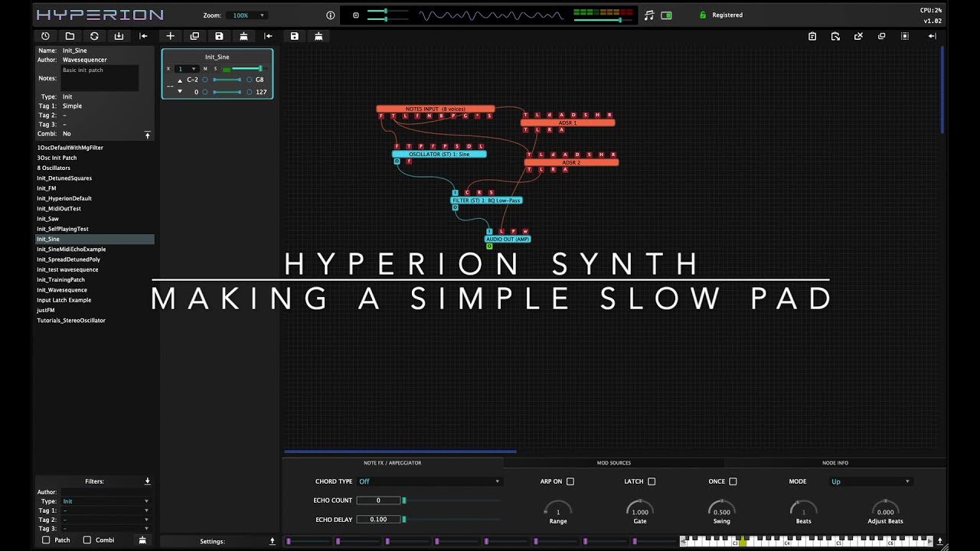Viewport: 980px width, 551px height.
Task: Open the Tag 1 filter dropdown
Action: tap(106, 510)
